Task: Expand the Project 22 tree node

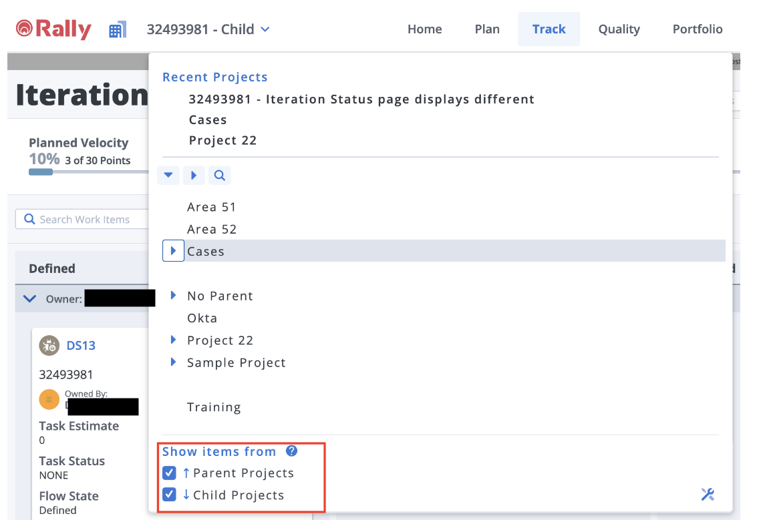Action: [173, 340]
